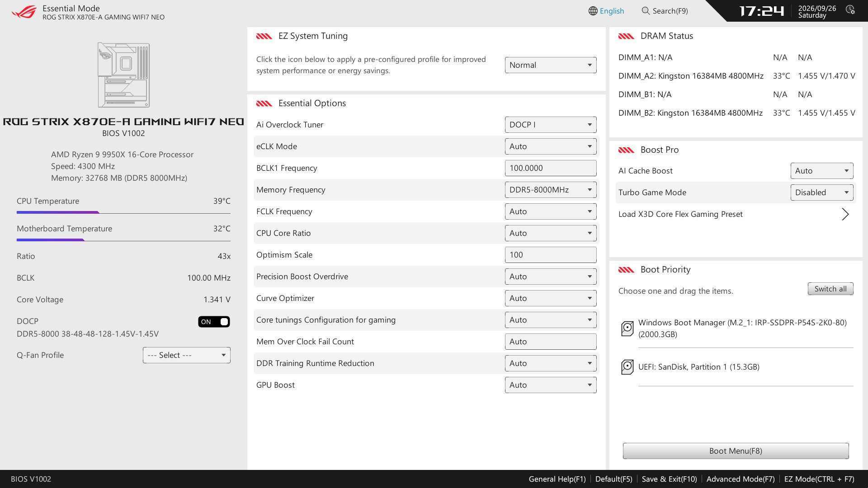Open the Q-Fan Profile dropdown
The image size is (868, 488).
[186, 355]
